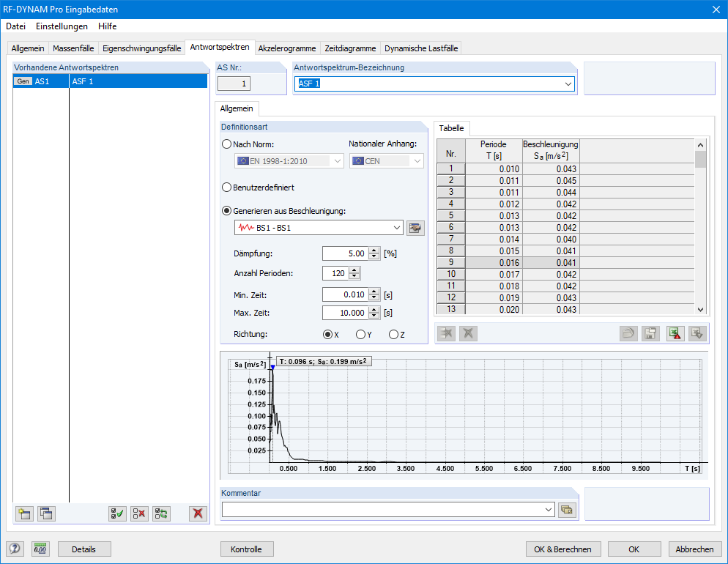The height and width of the screenshot is (564, 728).
Task: Click the clear table X icon
Action: click(468, 333)
